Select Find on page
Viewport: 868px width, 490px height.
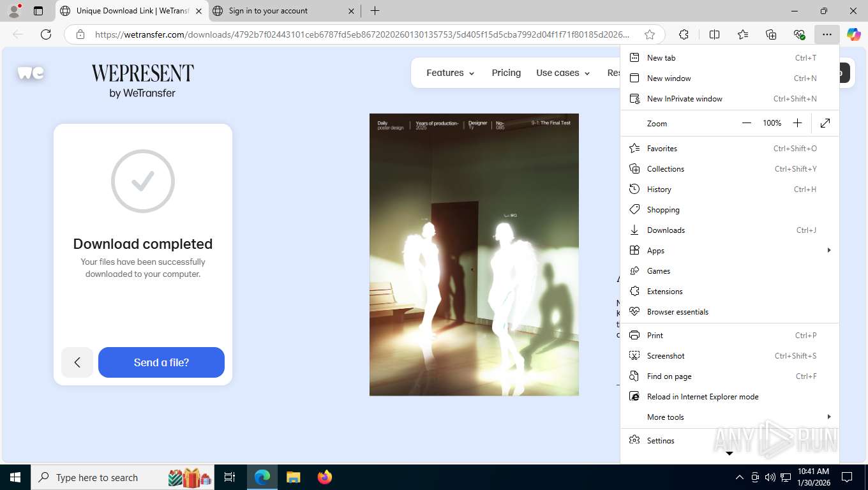[x=730, y=376]
